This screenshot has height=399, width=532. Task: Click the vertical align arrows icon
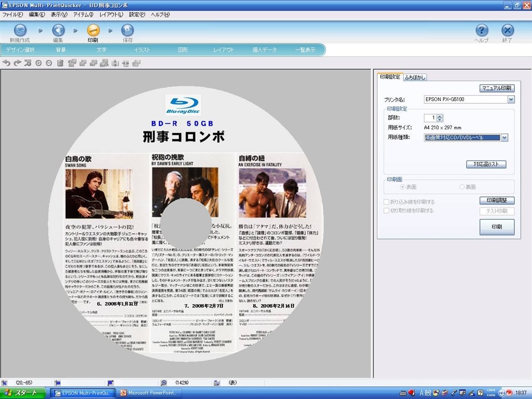click(115, 63)
